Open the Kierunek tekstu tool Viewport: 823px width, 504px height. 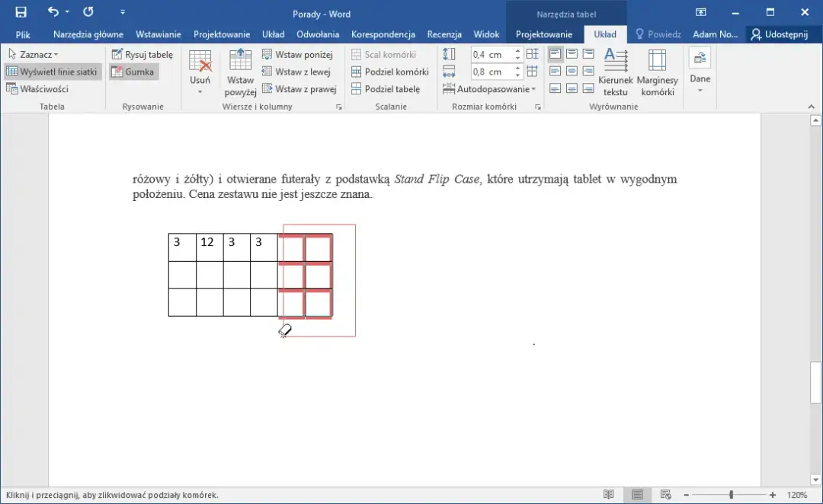(615, 72)
